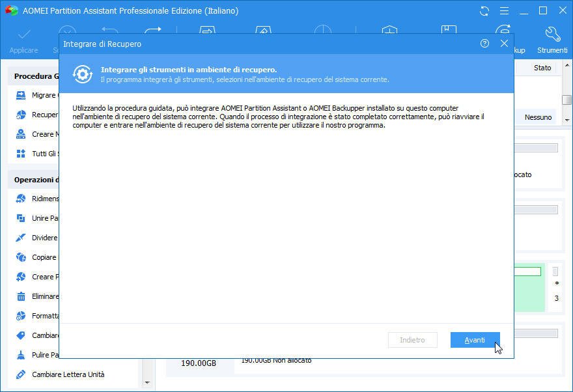Viewport: 573px width, 392px height.
Task: Click the partition list scroll-up arrow
Action: click(x=566, y=65)
